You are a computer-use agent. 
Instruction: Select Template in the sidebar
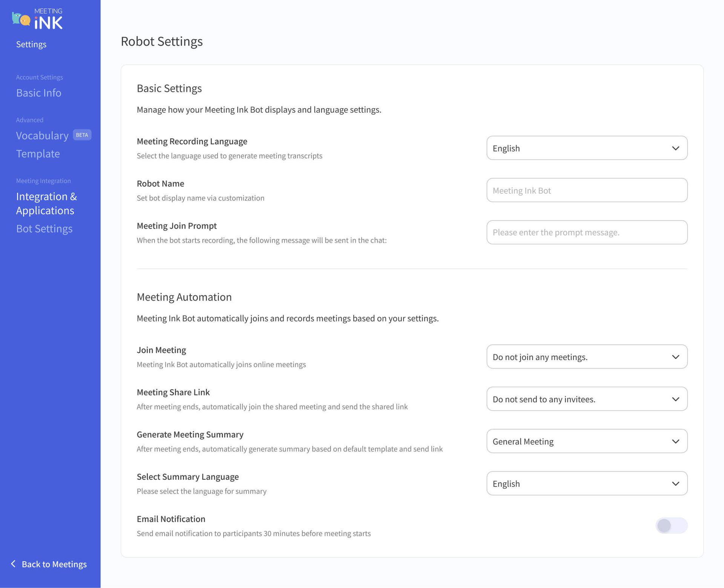click(x=38, y=154)
